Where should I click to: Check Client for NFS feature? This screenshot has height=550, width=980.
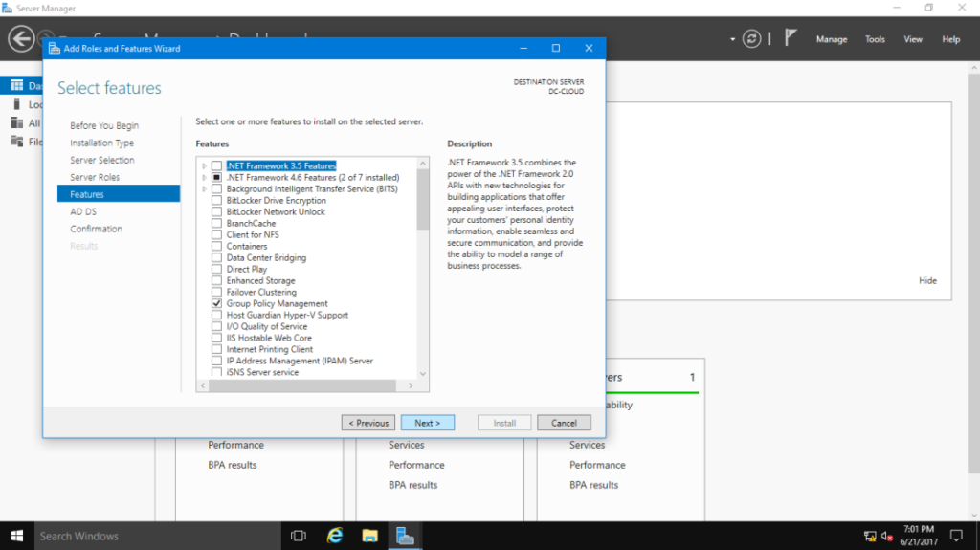point(217,235)
